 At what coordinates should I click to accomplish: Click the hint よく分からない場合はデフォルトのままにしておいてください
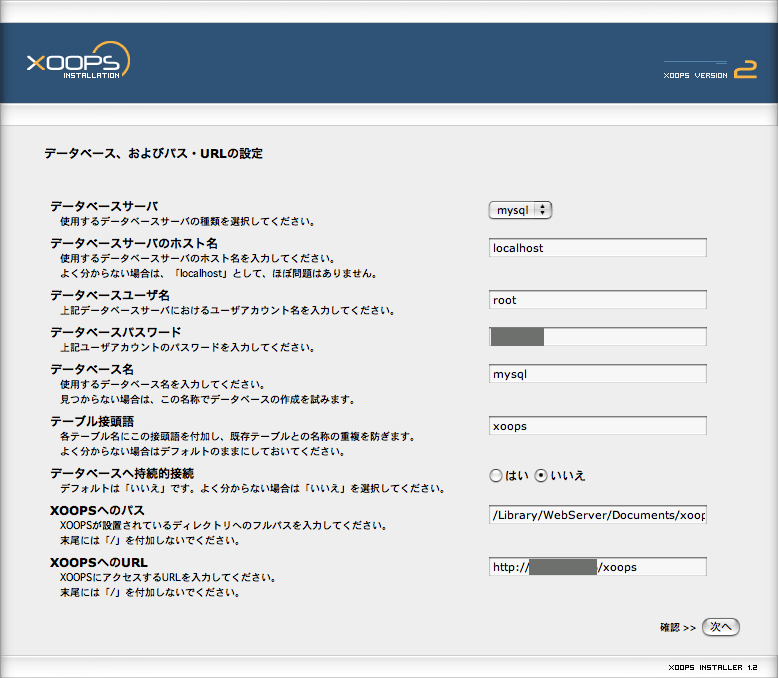tap(202, 452)
